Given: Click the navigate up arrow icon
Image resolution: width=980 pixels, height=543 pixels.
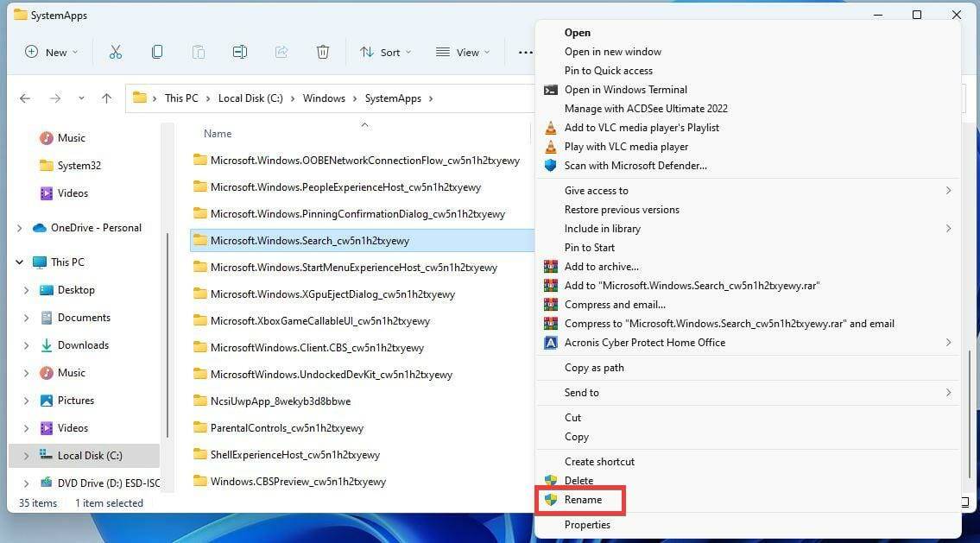Looking at the screenshot, I should point(106,98).
